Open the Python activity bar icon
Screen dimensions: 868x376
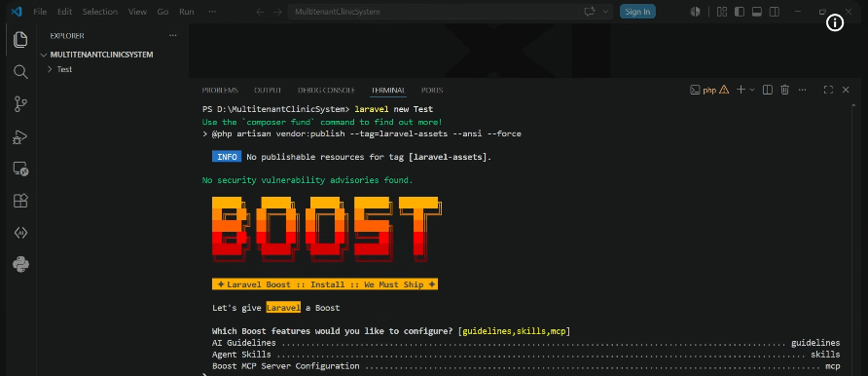click(20, 265)
